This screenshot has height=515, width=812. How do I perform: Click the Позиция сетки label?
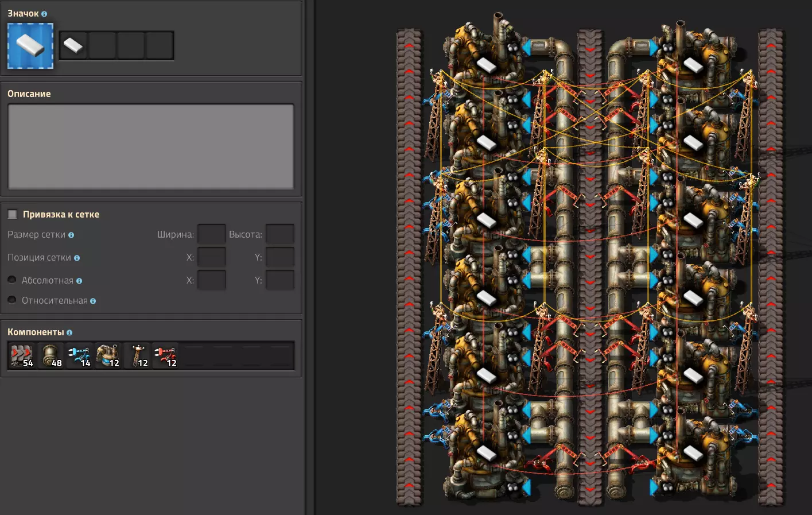pyautogui.click(x=40, y=257)
